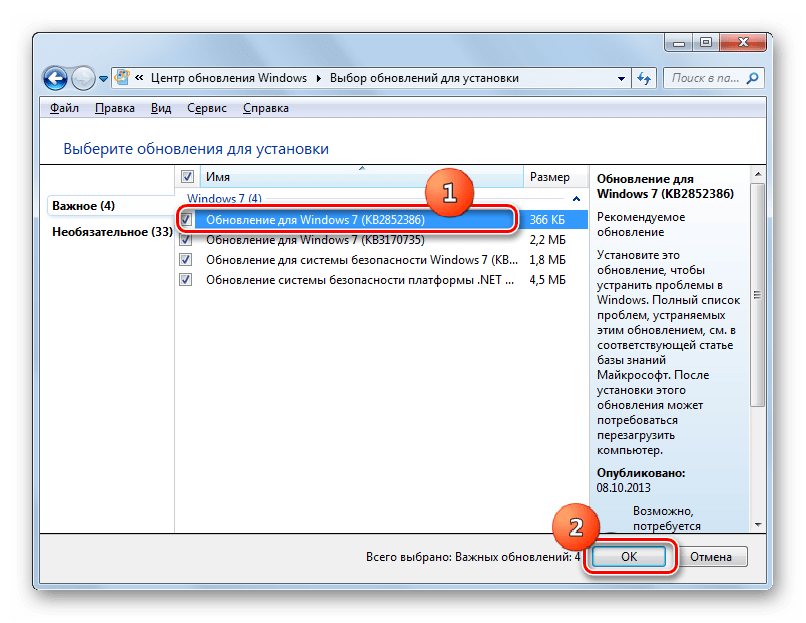Focus the search box field
Screen dimensions: 806x623
[x=713, y=78]
